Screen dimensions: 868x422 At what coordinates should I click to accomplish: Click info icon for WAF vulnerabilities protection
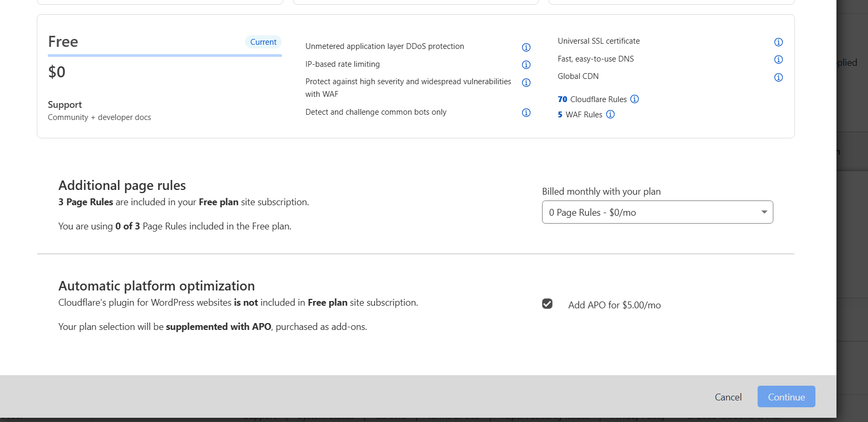point(526,83)
